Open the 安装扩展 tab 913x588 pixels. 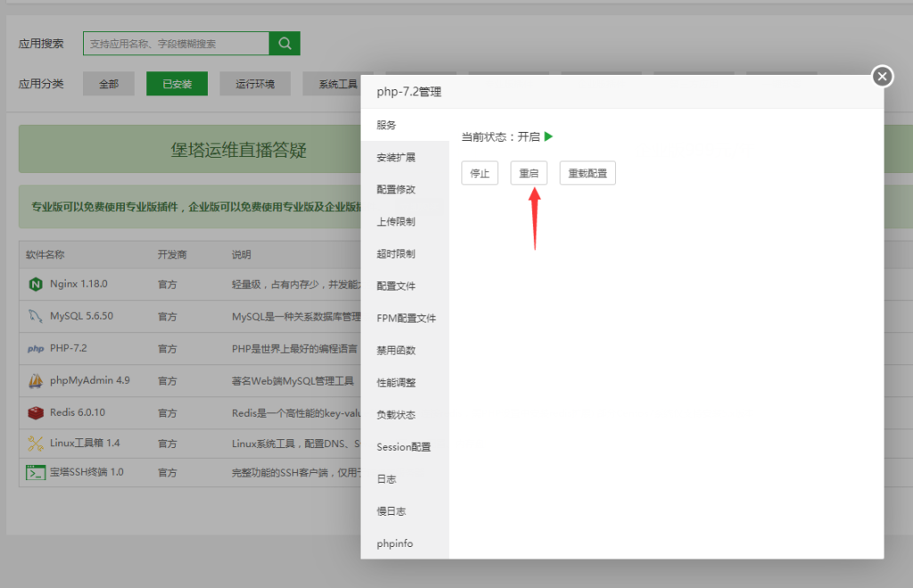[x=406, y=158]
